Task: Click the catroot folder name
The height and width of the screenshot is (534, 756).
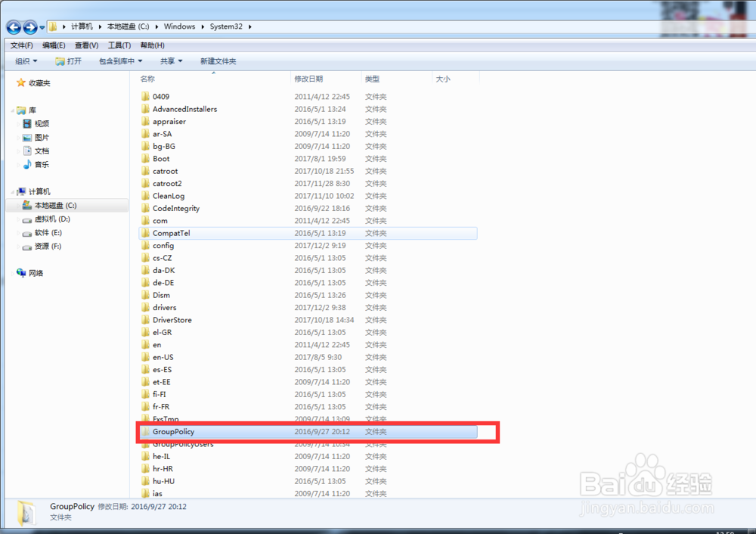Action: (166, 171)
